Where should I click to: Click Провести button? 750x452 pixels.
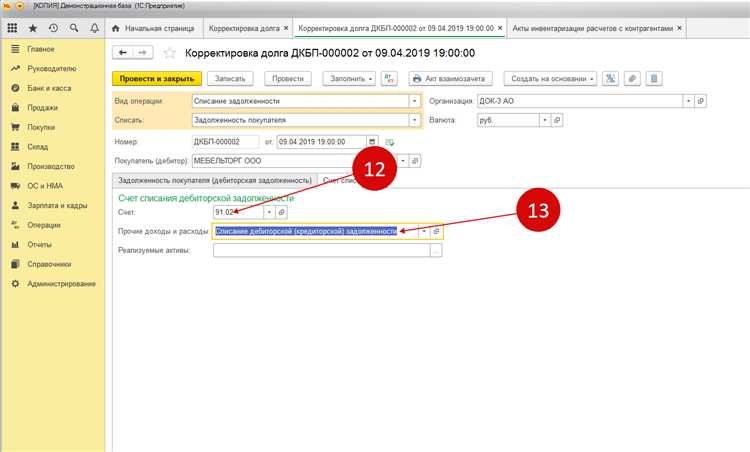[288, 78]
